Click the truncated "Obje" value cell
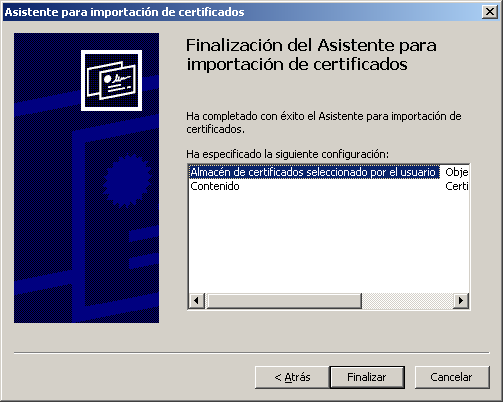Image resolution: width=503 pixels, height=402 pixels. (457, 172)
